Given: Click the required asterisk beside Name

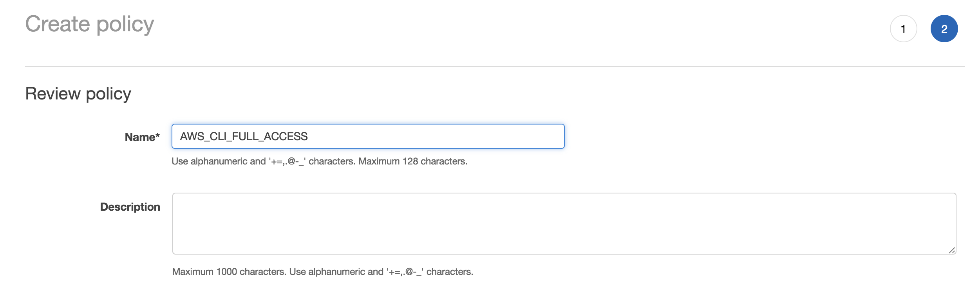Looking at the screenshot, I should click(157, 135).
